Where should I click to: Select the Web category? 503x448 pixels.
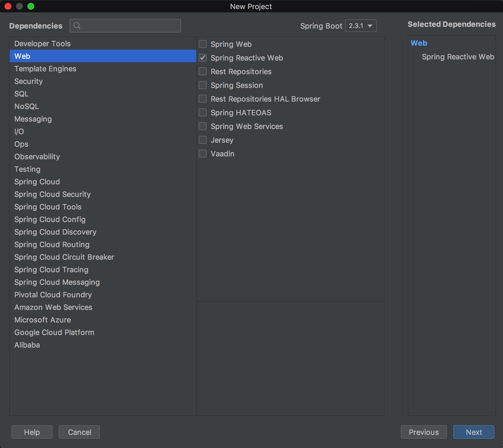tap(103, 56)
